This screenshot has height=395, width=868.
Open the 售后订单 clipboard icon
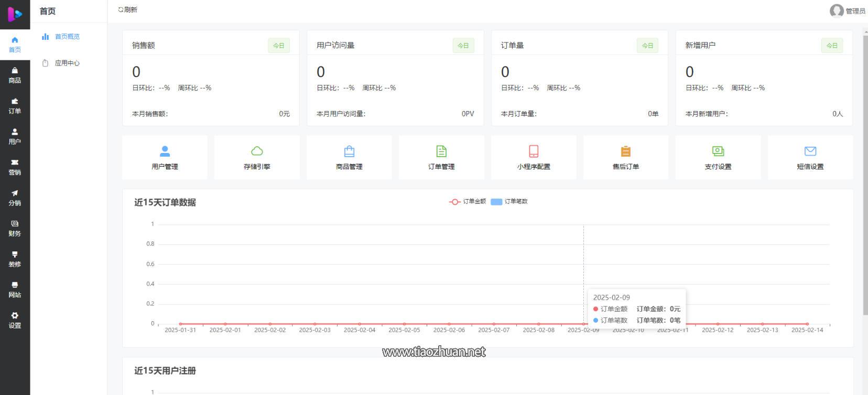[x=626, y=151]
